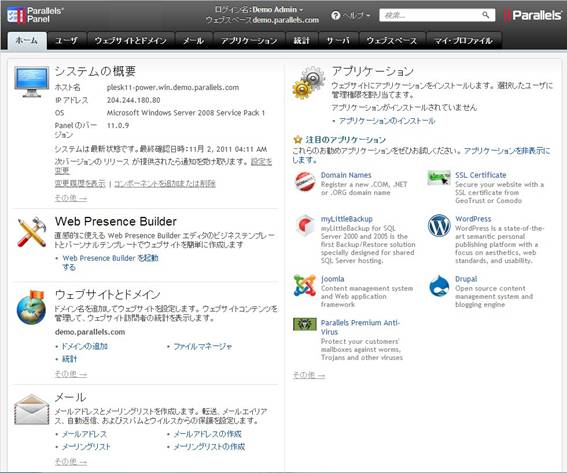Click the search magnifier icon
Screen dimensions: 567x473
click(x=485, y=15)
